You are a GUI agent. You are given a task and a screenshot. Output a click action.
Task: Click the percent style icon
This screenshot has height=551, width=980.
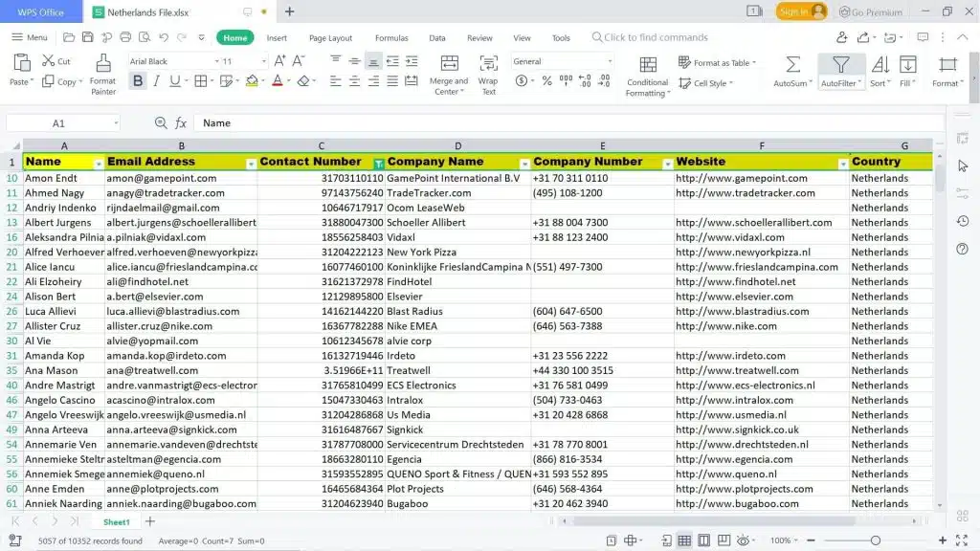tap(546, 81)
